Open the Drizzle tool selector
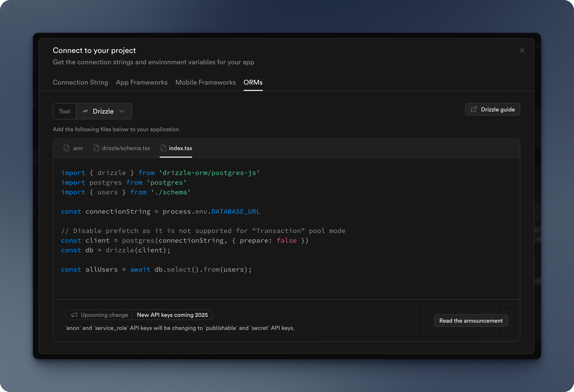Screen dimensions: 574x392 (x=104, y=111)
